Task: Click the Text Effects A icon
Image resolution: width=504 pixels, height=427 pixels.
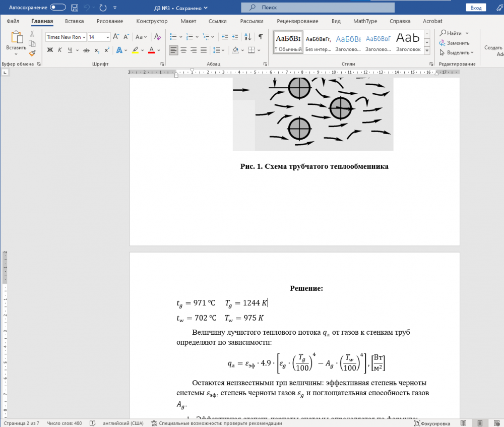Action: pos(119,50)
